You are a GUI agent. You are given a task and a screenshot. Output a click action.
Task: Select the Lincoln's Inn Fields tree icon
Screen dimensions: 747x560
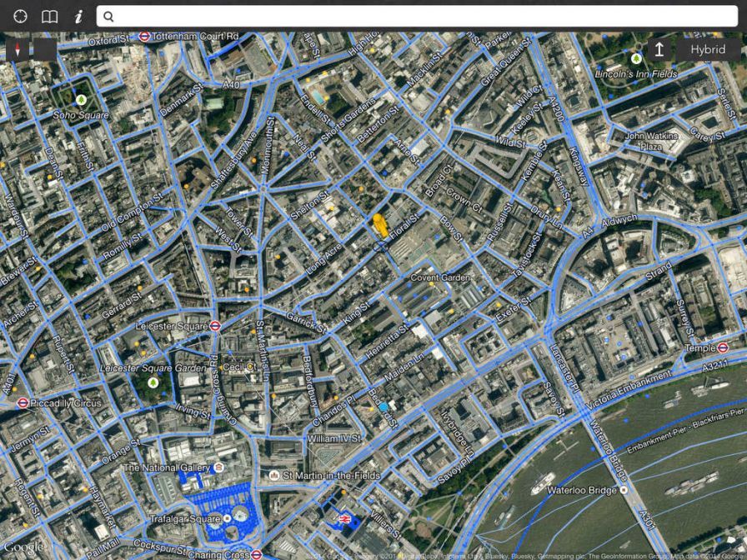tap(638, 60)
